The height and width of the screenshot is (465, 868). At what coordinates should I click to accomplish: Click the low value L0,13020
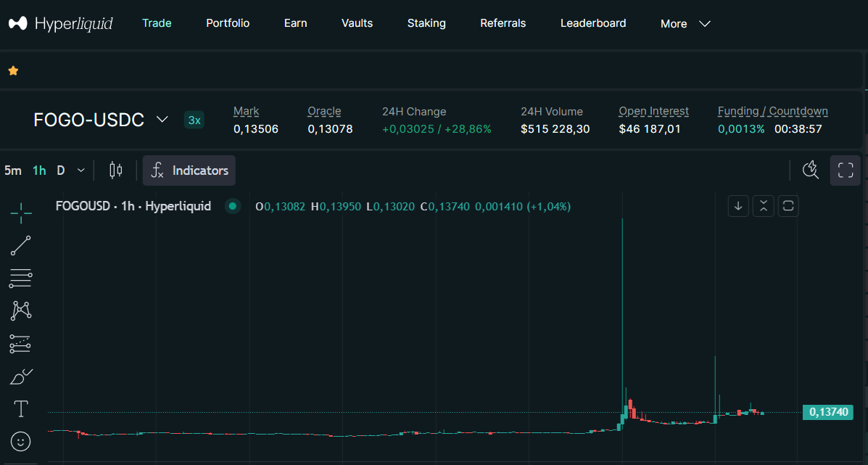(390, 207)
